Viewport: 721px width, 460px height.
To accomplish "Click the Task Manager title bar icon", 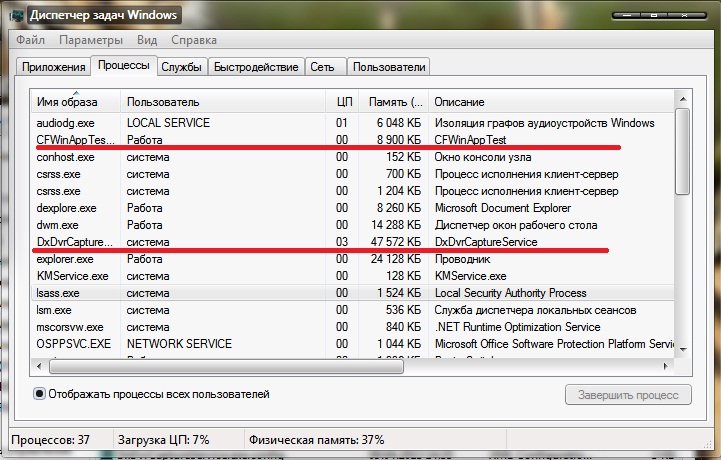I will pos(17,15).
